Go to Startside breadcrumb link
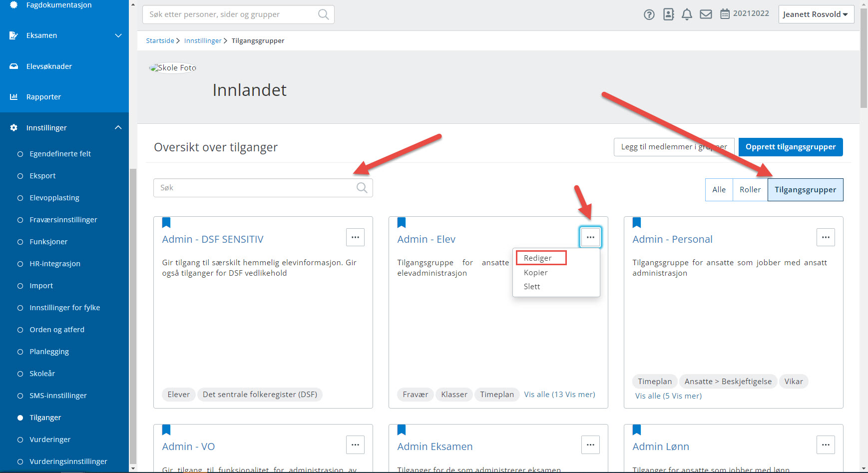Viewport: 868px width, 473px height. click(160, 41)
